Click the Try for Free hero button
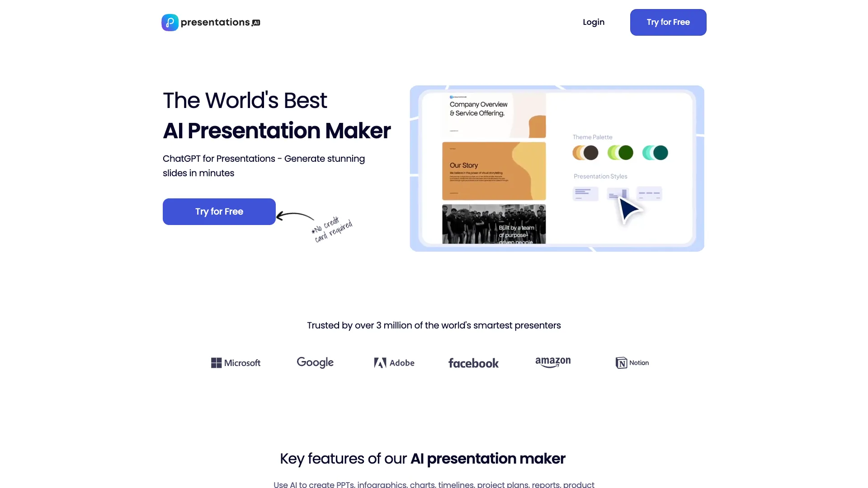The width and height of the screenshot is (868, 488). (219, 211)
